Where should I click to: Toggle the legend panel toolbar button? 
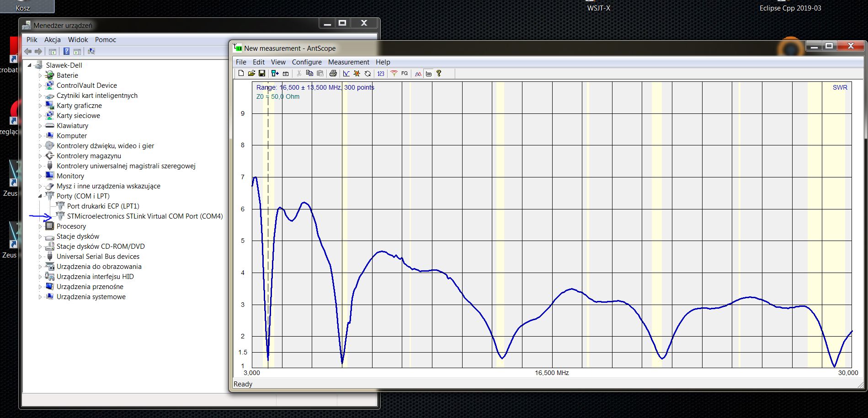428,73
